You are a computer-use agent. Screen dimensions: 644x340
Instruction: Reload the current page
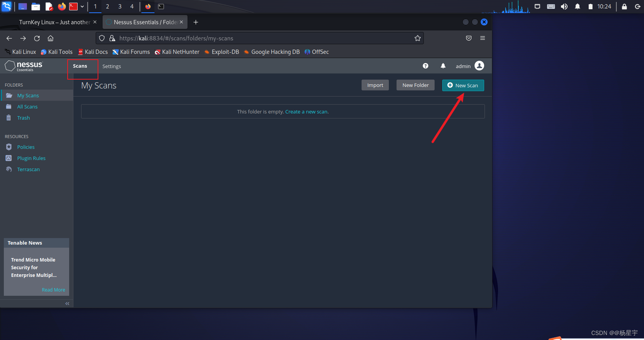(37, 38)
